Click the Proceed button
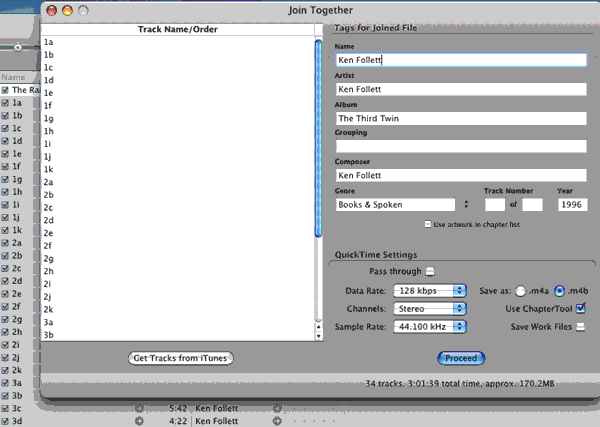Viewport: 600px width, 427px height. pyautogui.click(x=461, y=358)
